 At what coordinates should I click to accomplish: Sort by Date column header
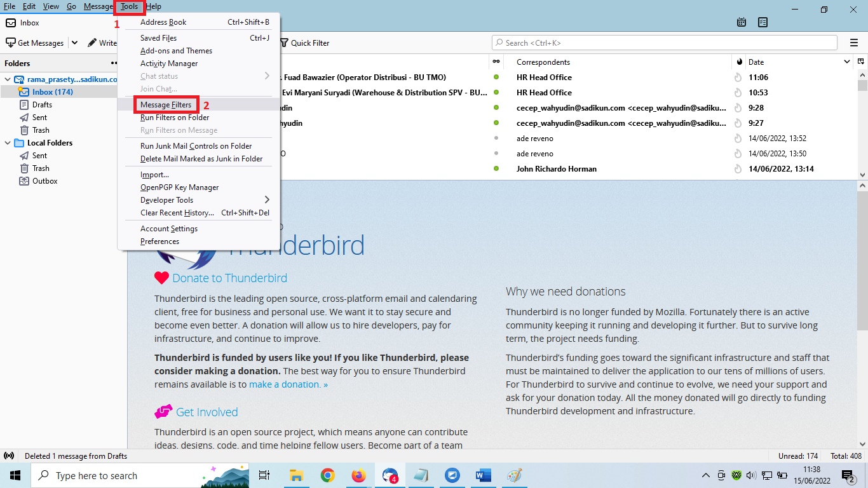pos(800,62)
